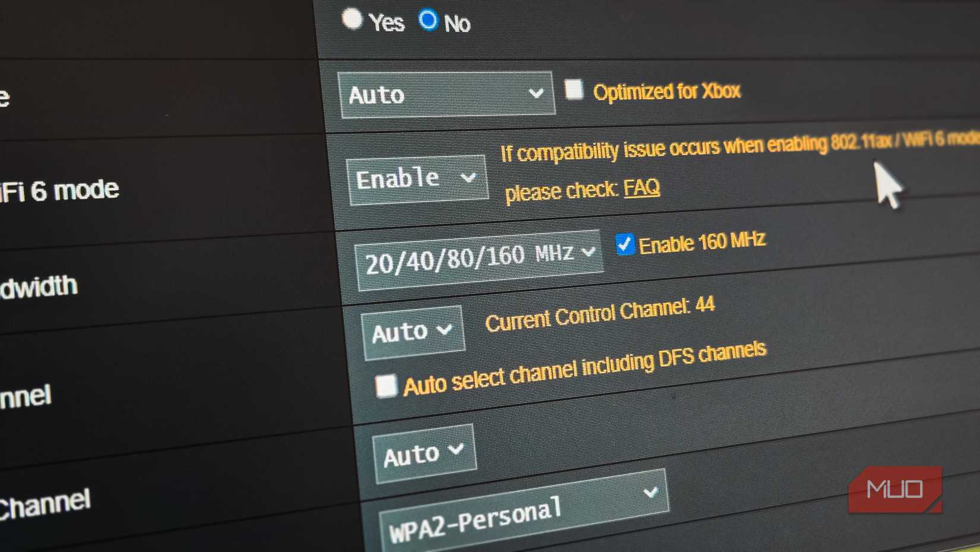The height and width of the screenshot is (552, 980).
Task: Enable "Auto select channel including DFS channels"
Action: click(387, 385)
